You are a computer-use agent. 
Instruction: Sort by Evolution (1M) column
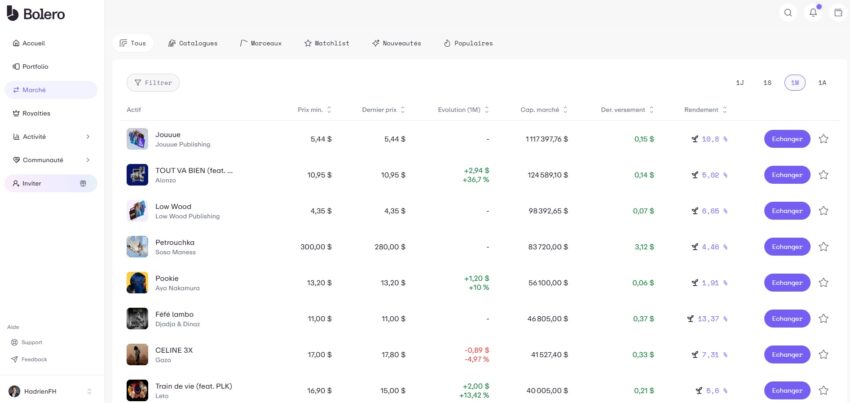point(463,110)
